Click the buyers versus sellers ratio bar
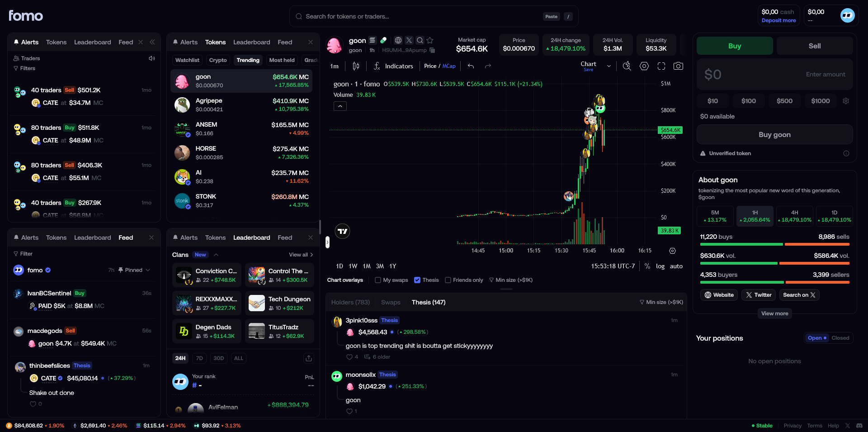The image size is (868, 432). pyautogui.click(x=774, y=282)
